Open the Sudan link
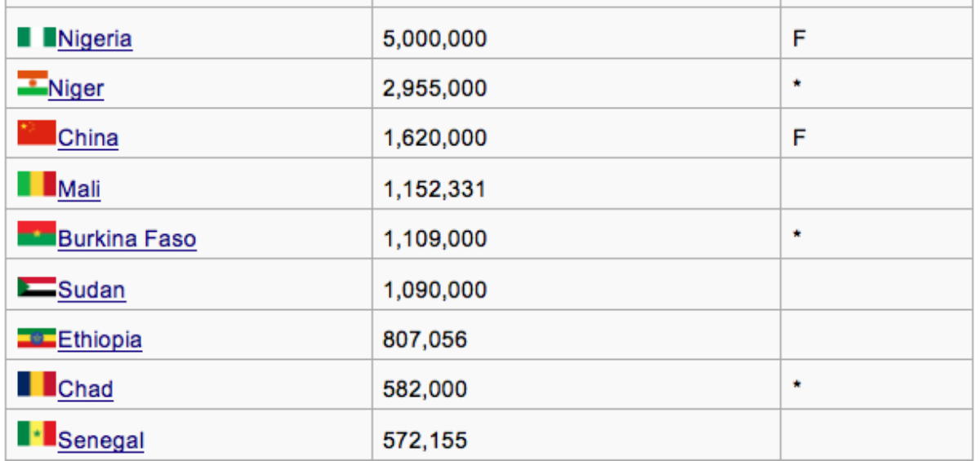Image resolution: width=980 pixels, height=461 pixels. click(91, 290)
